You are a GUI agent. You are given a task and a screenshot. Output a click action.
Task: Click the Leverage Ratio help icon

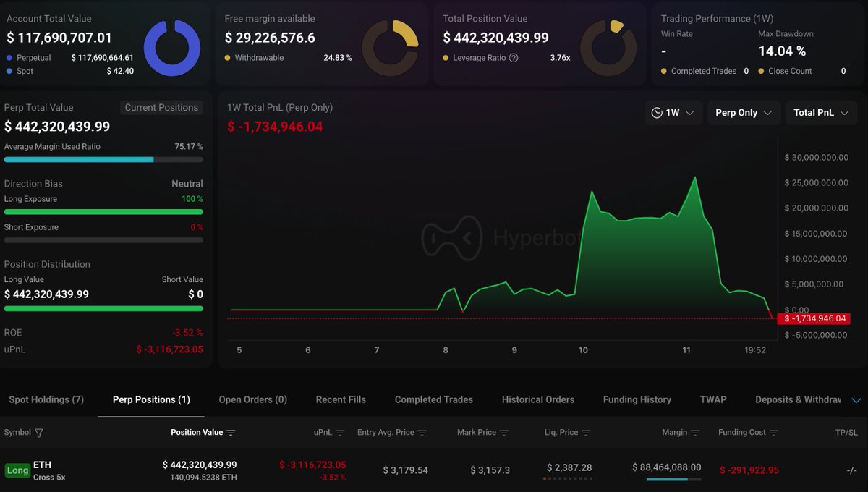click(x=514, y=58)
